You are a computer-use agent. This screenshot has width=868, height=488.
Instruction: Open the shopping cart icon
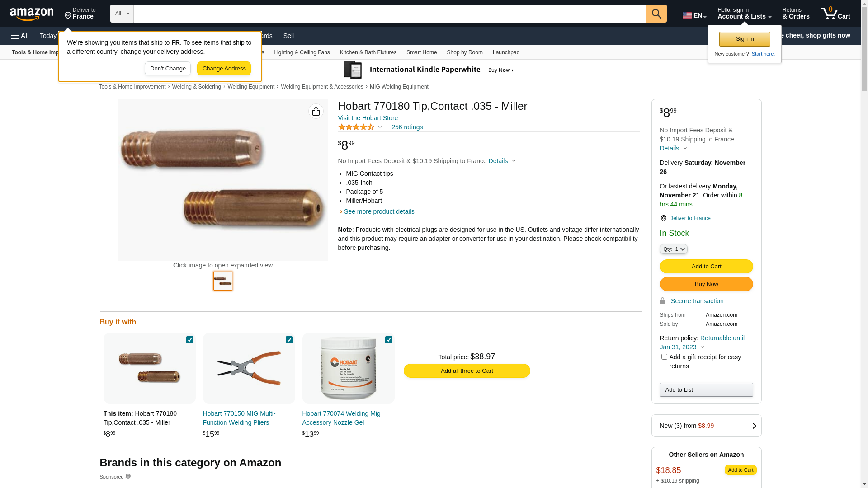[835, 14]
